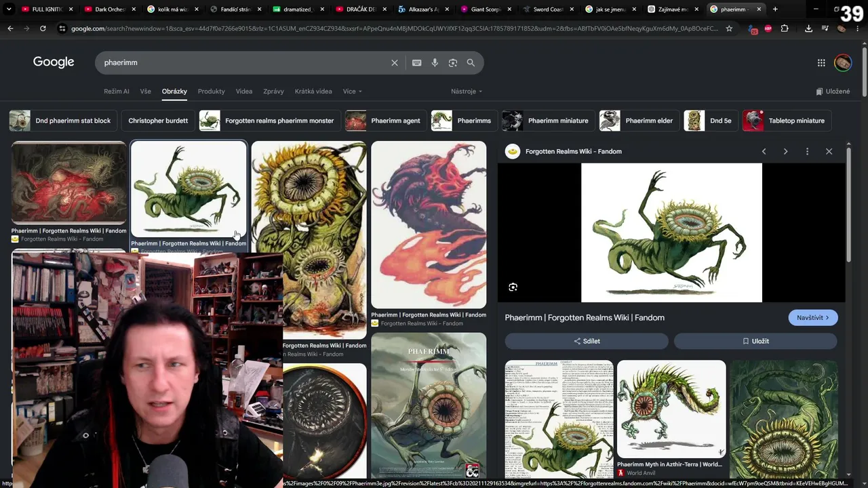Click the ABP extension icon
This screenshot has height=488, width=868.
768,28
